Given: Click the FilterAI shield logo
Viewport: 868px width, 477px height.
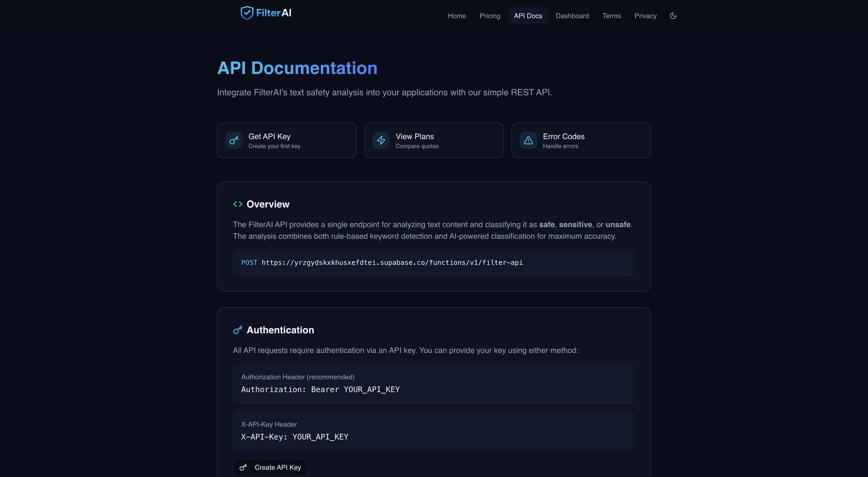Looking at the screenshot, I should click(x=247, y=13).
